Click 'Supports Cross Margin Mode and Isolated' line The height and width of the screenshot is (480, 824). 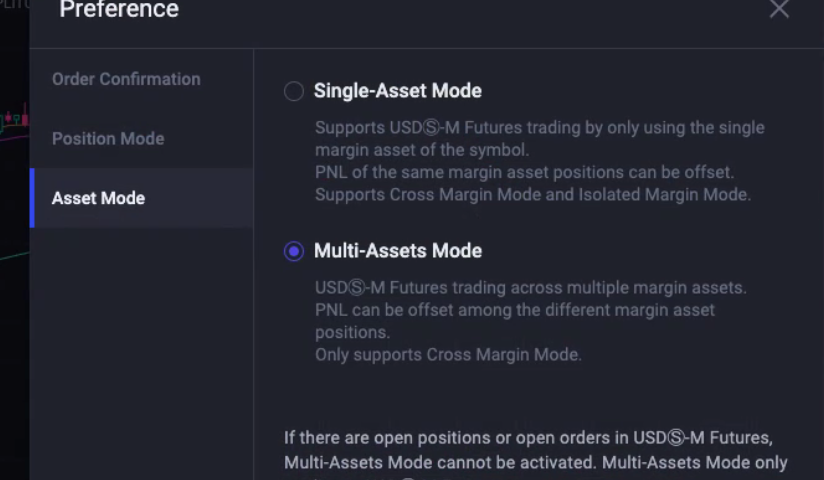click(533, 195)
